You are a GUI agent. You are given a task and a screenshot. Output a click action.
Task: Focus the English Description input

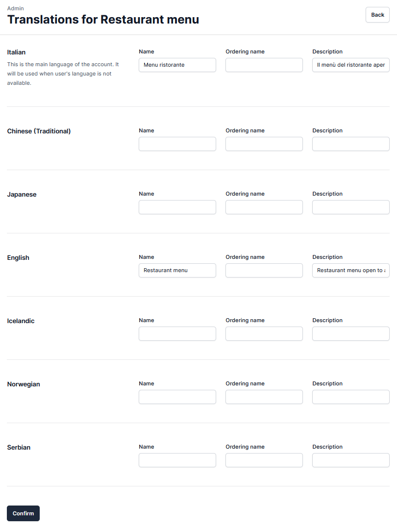[x=351, y=271]
